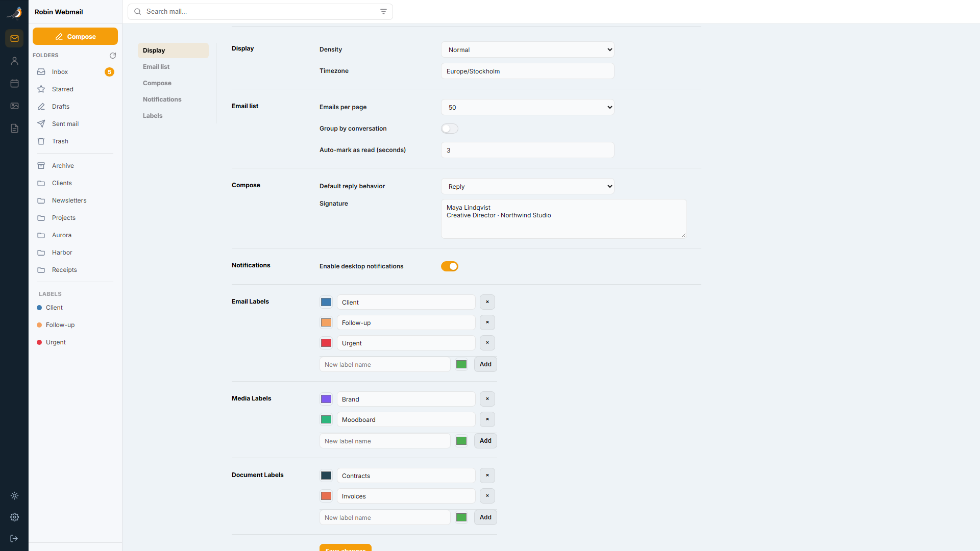Image resolution: width=980 pixels, height=551 pixels.
Task: Open the Archive folder
Action: click(75, 166)
